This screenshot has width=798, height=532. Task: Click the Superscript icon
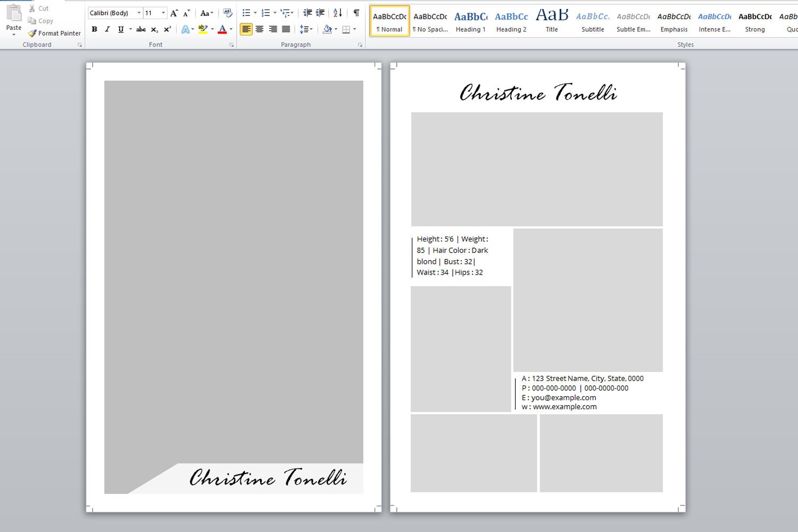167,29
